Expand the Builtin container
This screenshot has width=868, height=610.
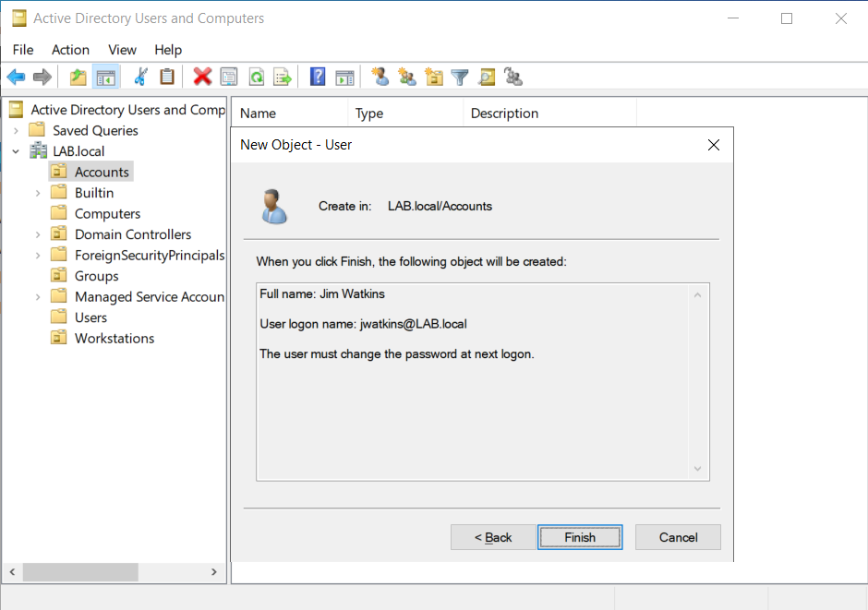click(x=38, y=193)
